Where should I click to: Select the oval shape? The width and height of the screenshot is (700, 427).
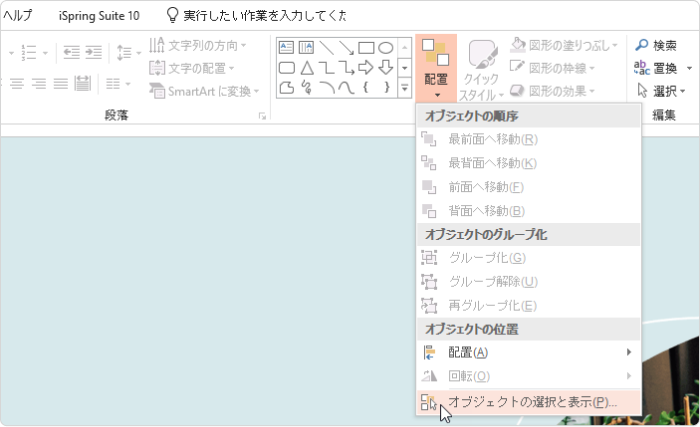386,47
